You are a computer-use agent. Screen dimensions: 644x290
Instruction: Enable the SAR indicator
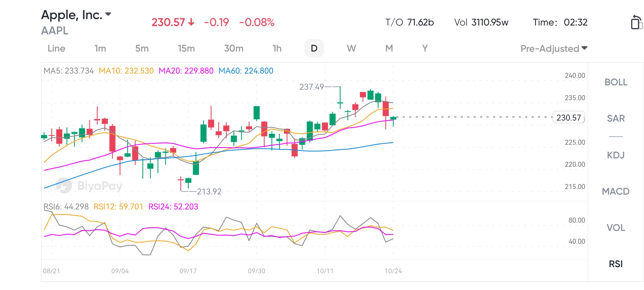click(x=616, y=118)
